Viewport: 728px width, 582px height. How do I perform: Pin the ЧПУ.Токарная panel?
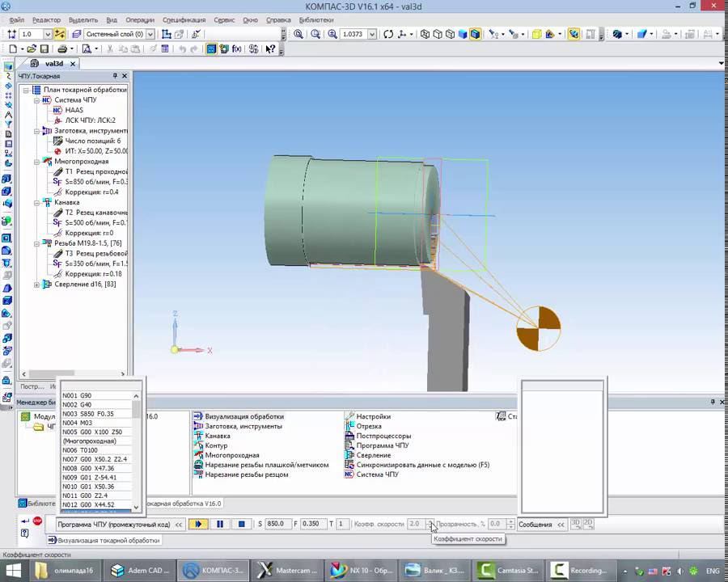pyautogui.click(x=115, y=76)
